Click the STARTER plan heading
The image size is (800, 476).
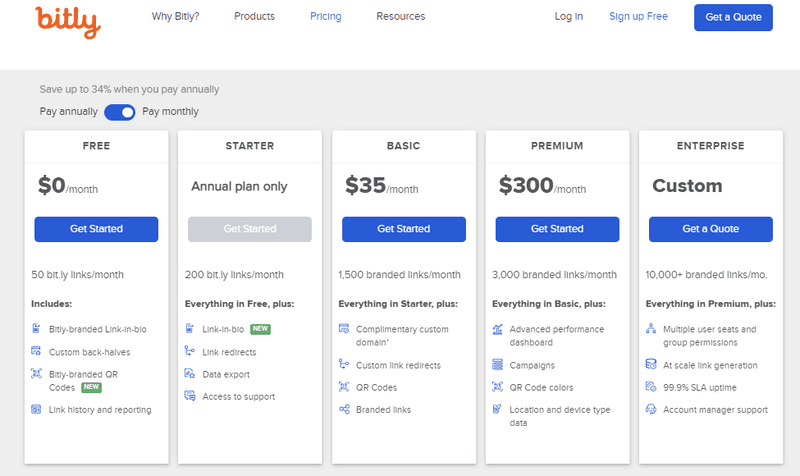(x=250, y=146)
